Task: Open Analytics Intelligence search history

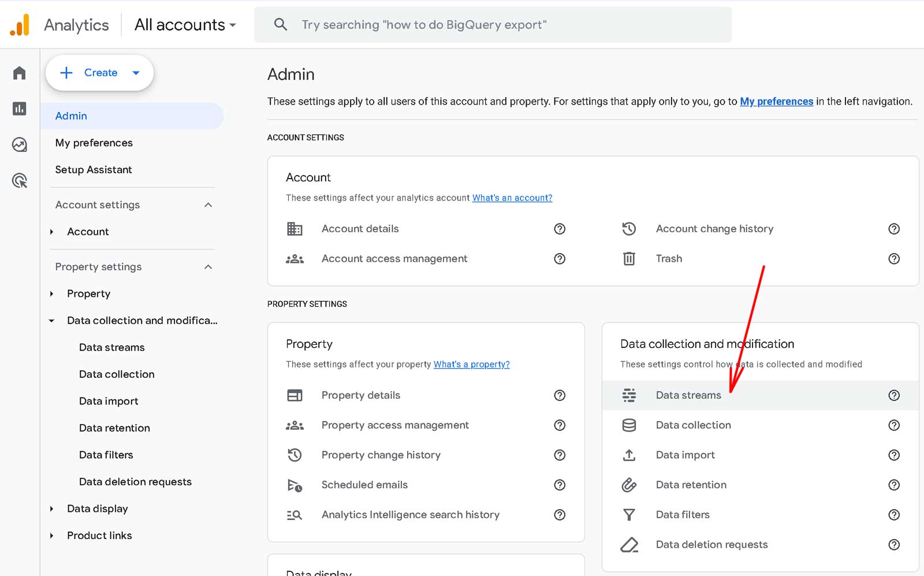Action: (x=411, y=515)
